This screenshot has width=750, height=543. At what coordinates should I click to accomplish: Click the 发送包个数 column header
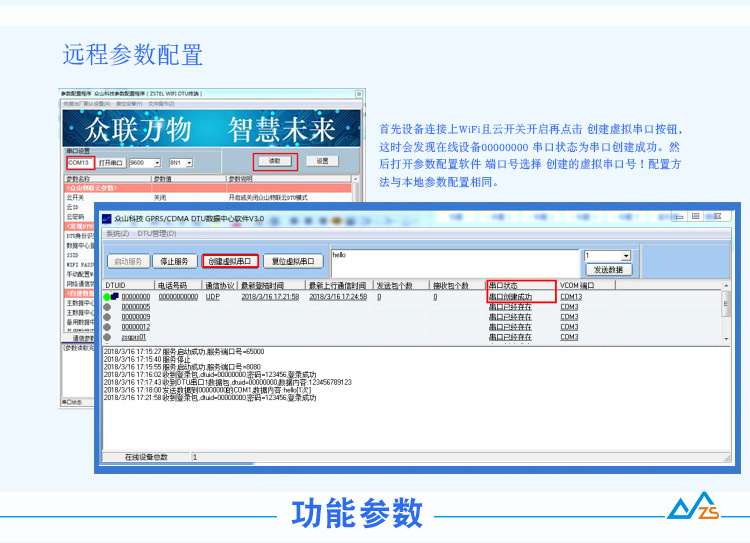(401, 286)
